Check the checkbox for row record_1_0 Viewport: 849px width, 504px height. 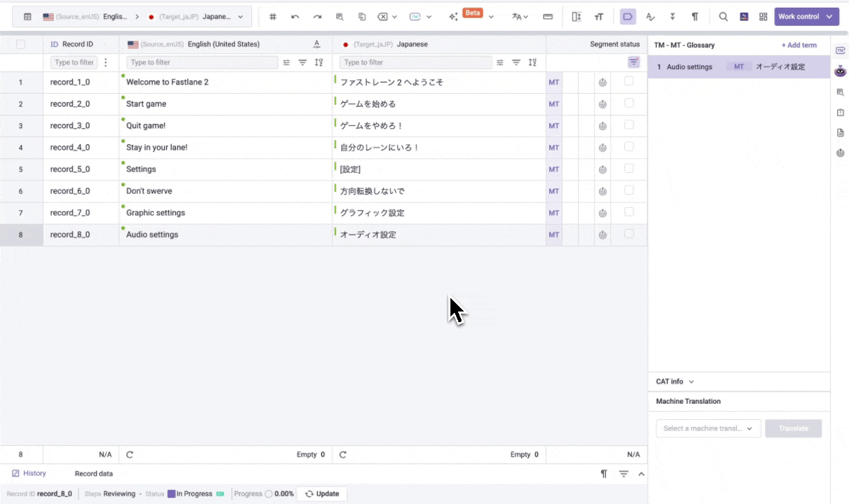point(629,82)
